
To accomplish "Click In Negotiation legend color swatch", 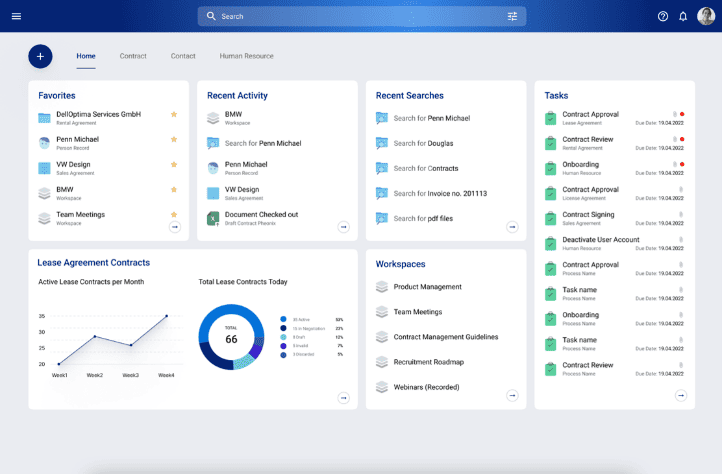I will tap(283, 328).
